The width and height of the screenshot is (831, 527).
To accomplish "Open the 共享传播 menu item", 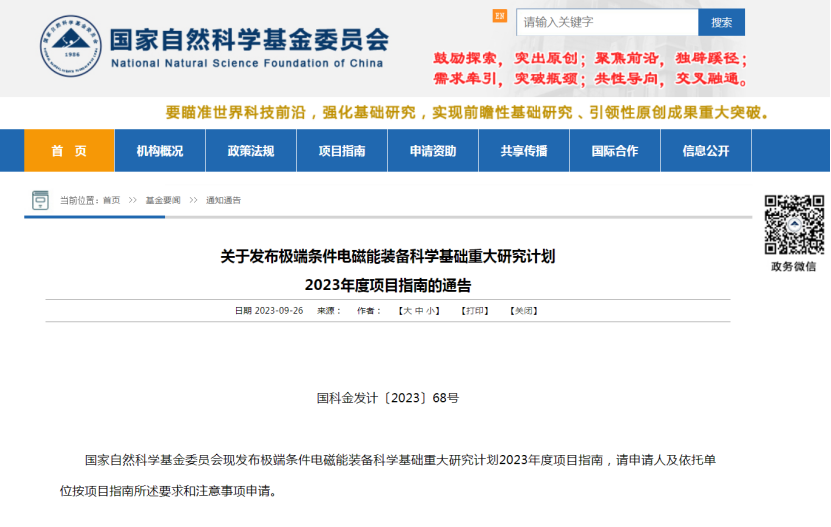I will coord(524,151).
